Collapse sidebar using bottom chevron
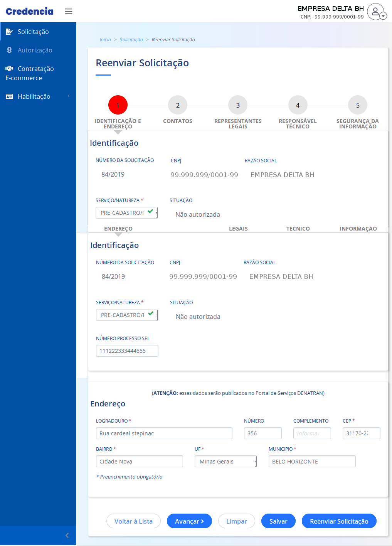The height and width of the screenshot is (546, 392). [x=67, y=535]
